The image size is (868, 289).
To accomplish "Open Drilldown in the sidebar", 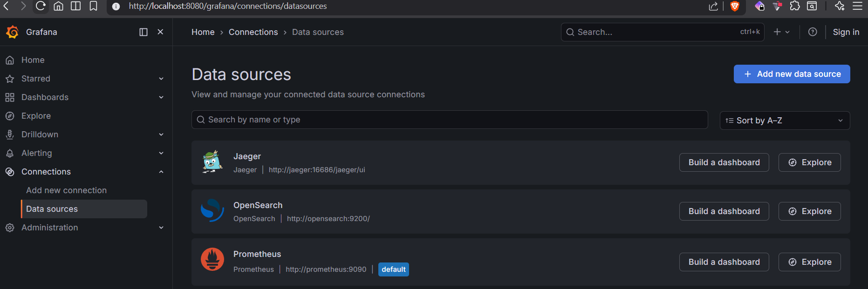I will (40, 134).
